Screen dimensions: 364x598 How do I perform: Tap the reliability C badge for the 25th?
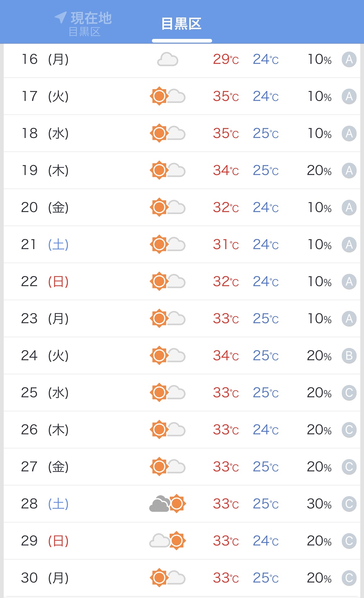pyautogui.click(x=349, y=393)
